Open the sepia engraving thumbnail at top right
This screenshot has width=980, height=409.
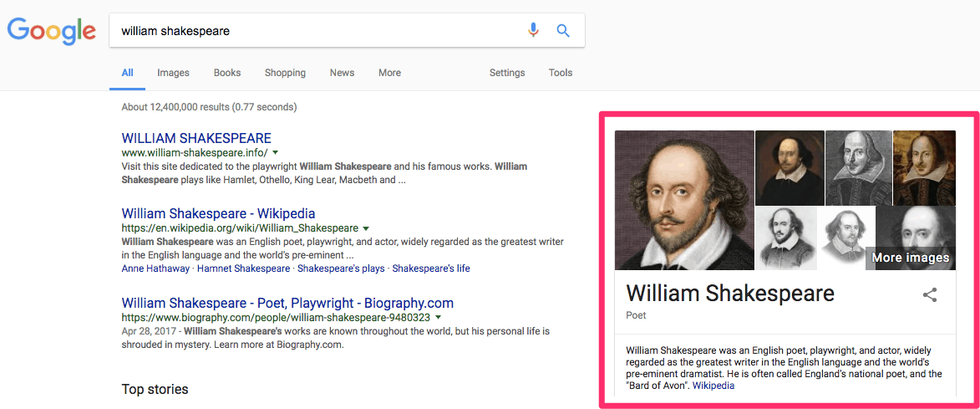click(924, 167)
